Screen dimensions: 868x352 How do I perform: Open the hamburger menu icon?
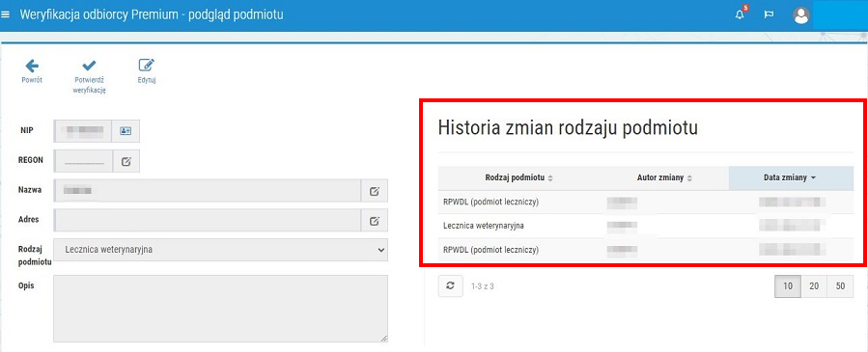tap(6, 14)
